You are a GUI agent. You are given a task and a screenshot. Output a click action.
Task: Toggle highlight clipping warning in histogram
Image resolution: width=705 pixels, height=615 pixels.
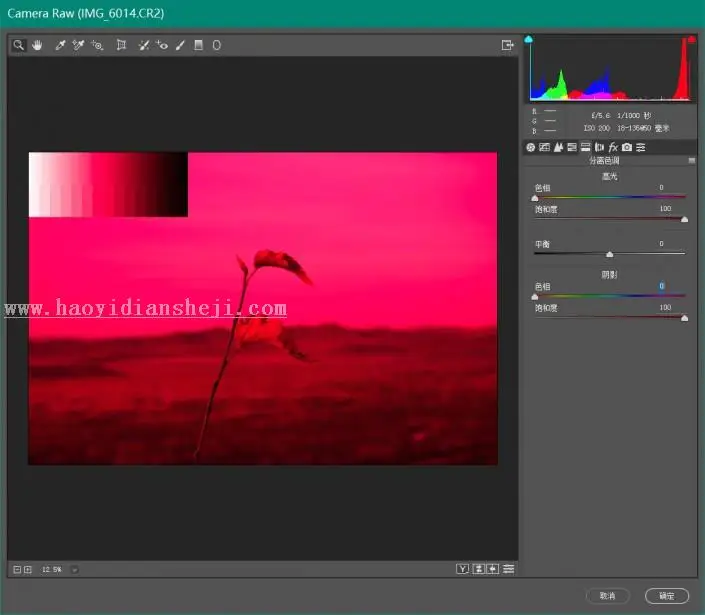point(691,40)
